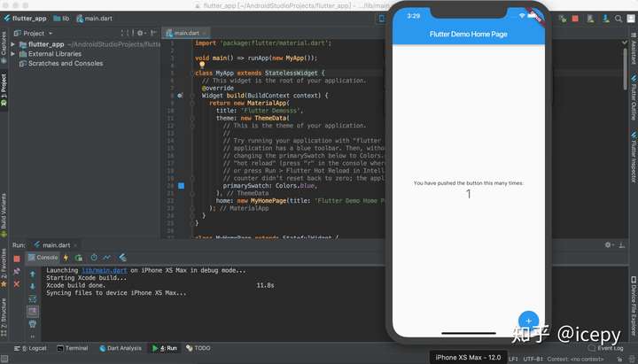The width and height of the screenshot is (638, 364).
Task: Click the override gutter marker on line 8
Action: [180, 96]
